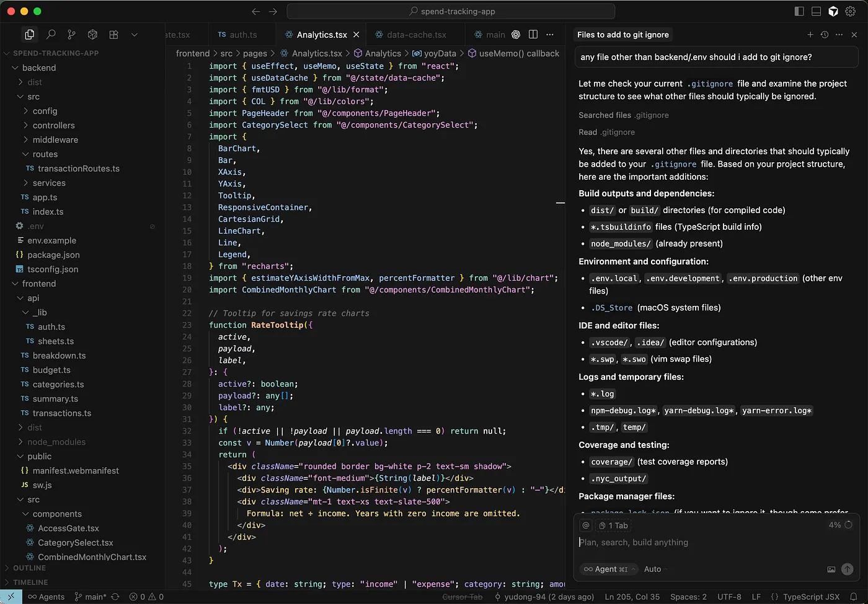Open the Explorer view icon
The height and width of the screenshot is (604, 868).
[29, 35]
